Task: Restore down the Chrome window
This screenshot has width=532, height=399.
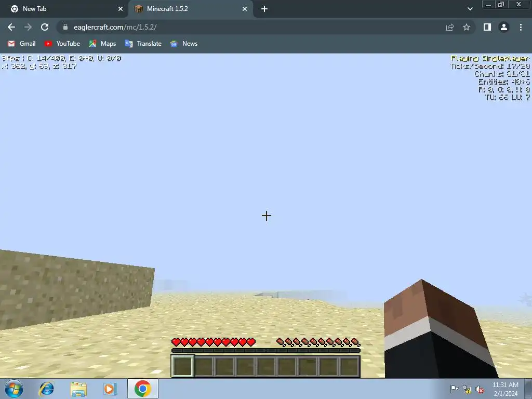Action: 501,5
